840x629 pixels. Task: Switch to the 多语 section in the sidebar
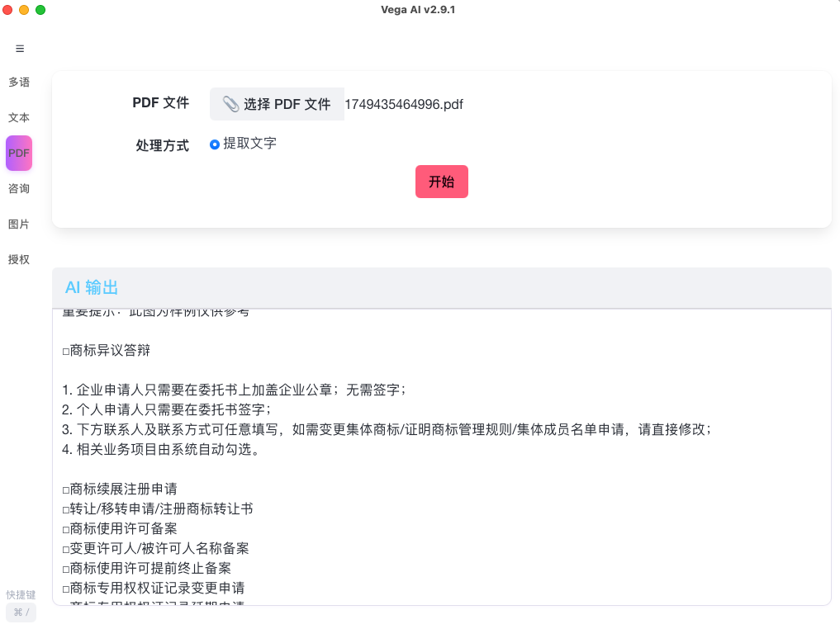click(x=19, y=82)
